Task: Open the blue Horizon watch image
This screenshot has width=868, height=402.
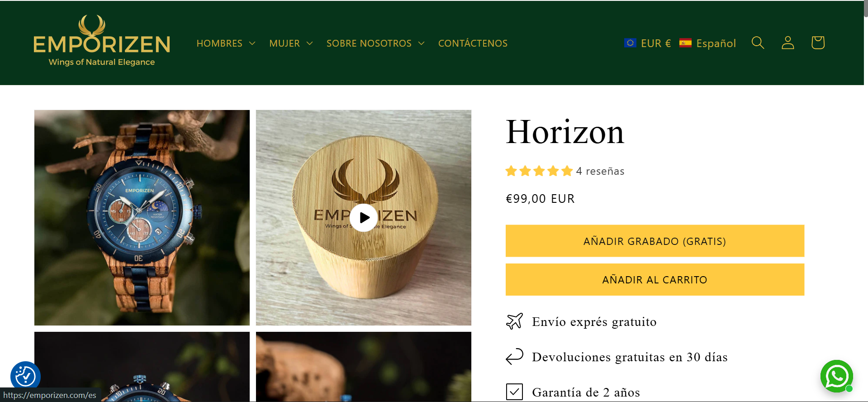Action: [142, 218]
